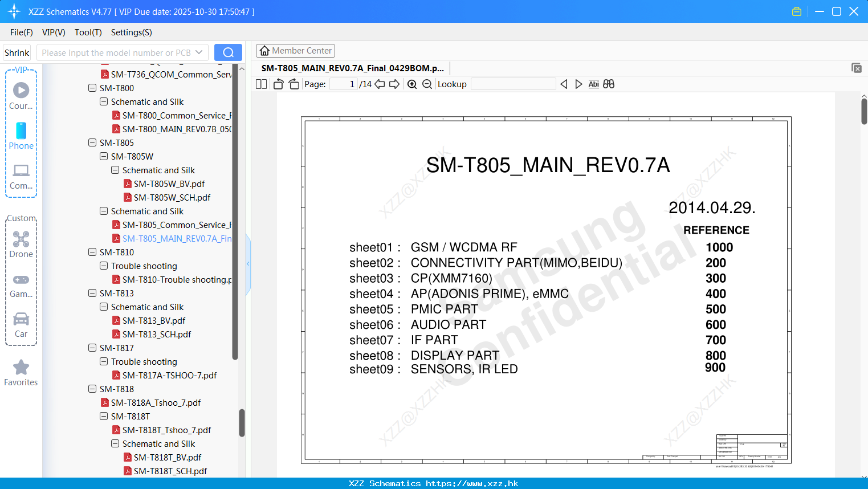
Task: Collapse the SM-T817 tree node
Action: [x=92, y=348]
